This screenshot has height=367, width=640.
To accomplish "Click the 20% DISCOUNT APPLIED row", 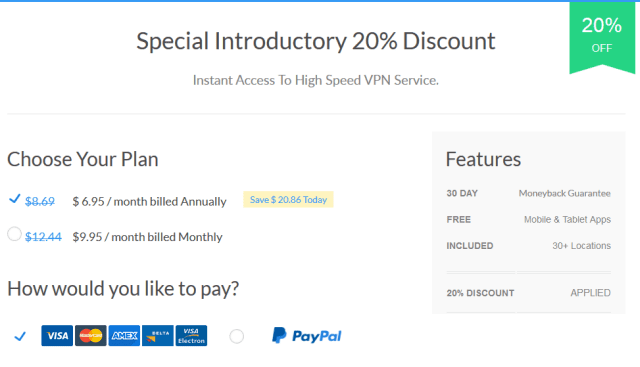I will (x=529, y=293).
